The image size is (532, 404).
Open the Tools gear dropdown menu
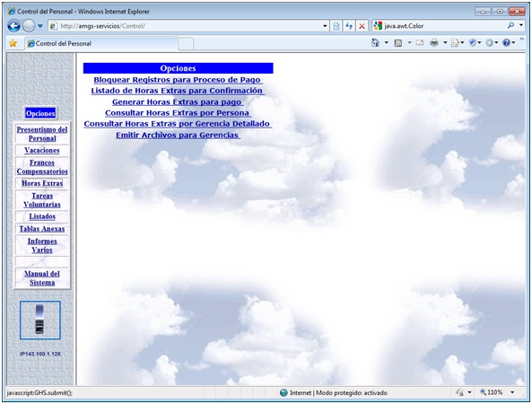492,43
